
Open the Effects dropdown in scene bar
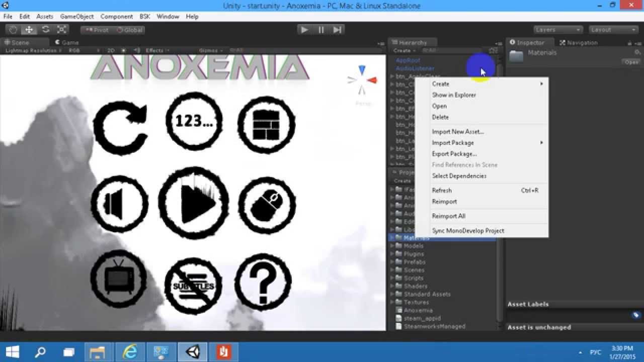[x=157, y=50]
